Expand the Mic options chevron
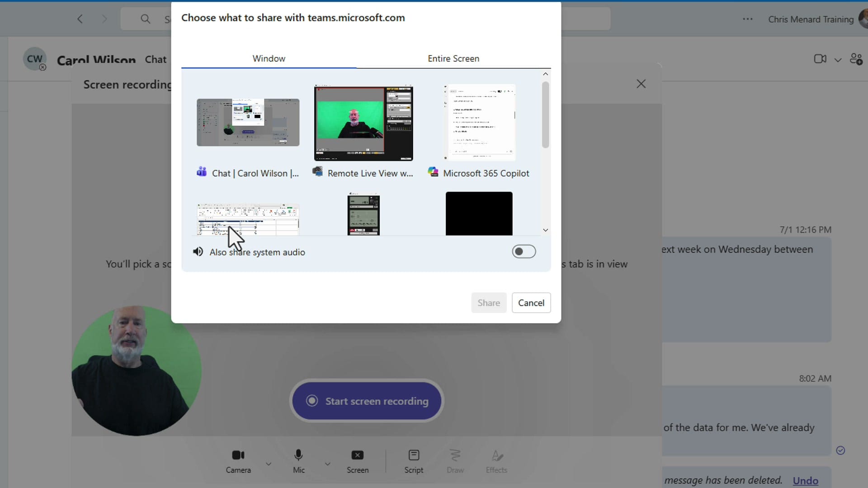This screenshot has width=868, height=488. click(x=328, y=464)
